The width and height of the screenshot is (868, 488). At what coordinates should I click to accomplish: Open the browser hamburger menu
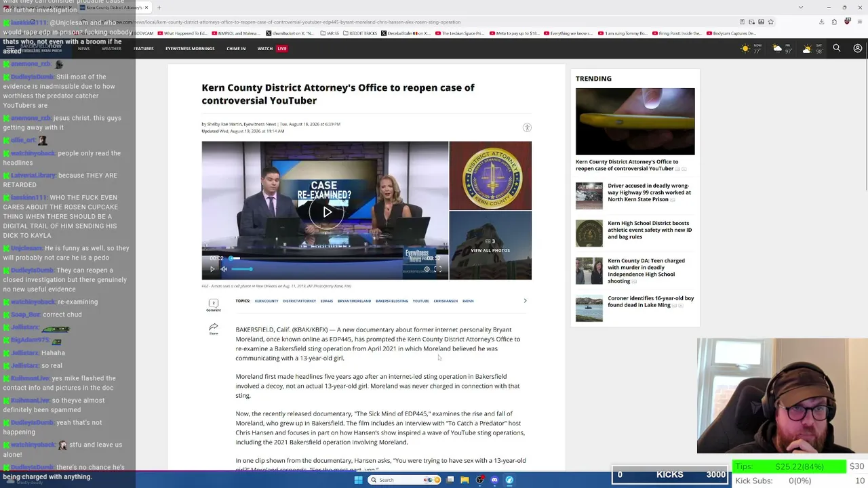point(859,22)
